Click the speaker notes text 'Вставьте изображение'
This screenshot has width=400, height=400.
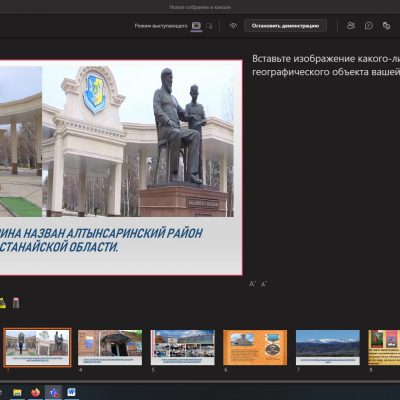326,65
